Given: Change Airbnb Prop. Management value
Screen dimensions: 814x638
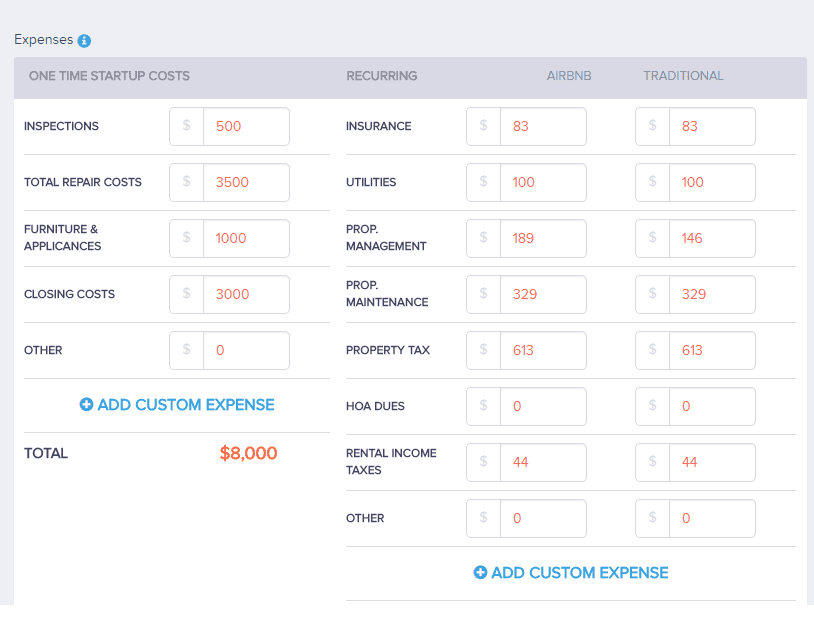Looking at the screenshot, I should point(542,239).
